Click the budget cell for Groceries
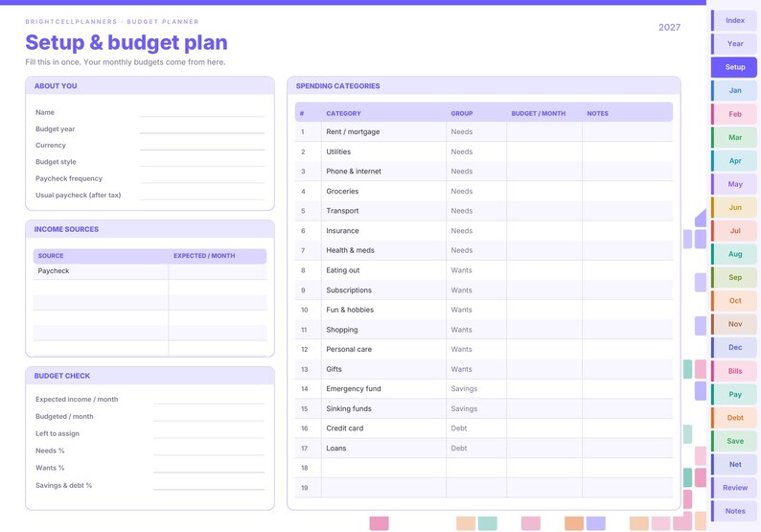The image size is (761, 532). (544, 192)
